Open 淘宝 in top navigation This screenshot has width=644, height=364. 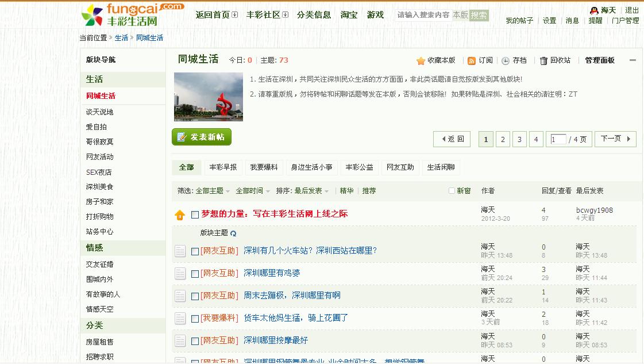coord(349,15)
